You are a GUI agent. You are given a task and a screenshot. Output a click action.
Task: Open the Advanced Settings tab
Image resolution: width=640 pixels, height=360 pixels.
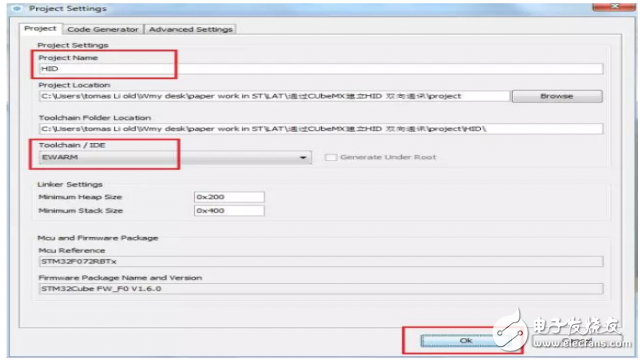point(191,29)
